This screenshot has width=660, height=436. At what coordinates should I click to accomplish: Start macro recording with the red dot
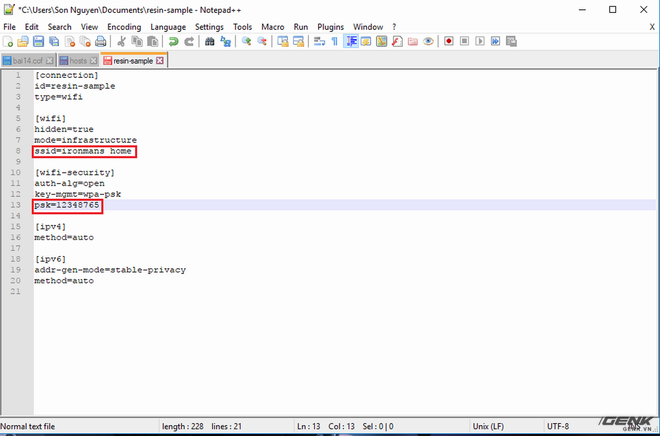coord(449,41)
